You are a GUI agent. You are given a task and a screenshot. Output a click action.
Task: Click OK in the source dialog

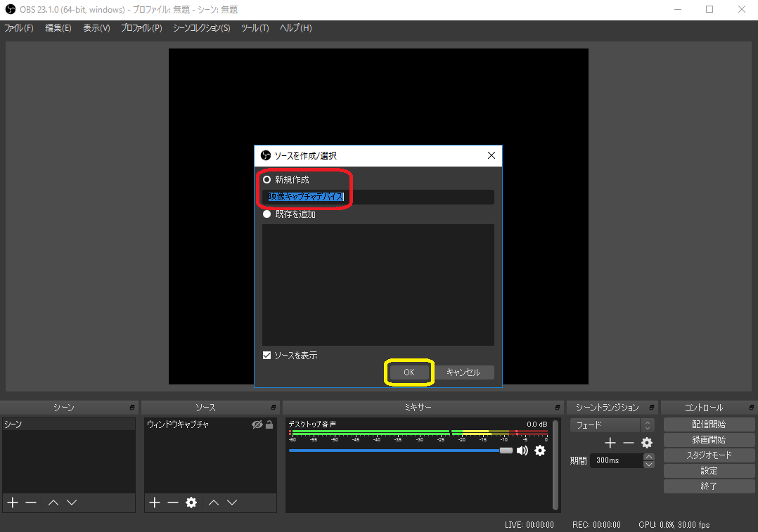(x=409, y=372)
